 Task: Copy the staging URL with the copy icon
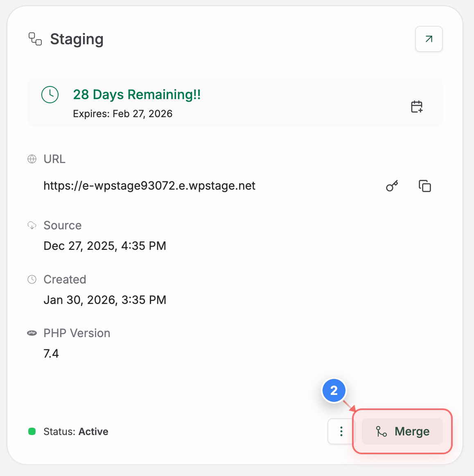tap(425, 186)
